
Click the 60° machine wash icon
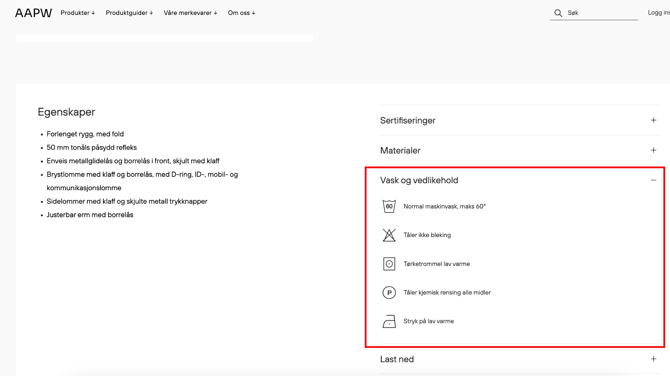point(389,206)
